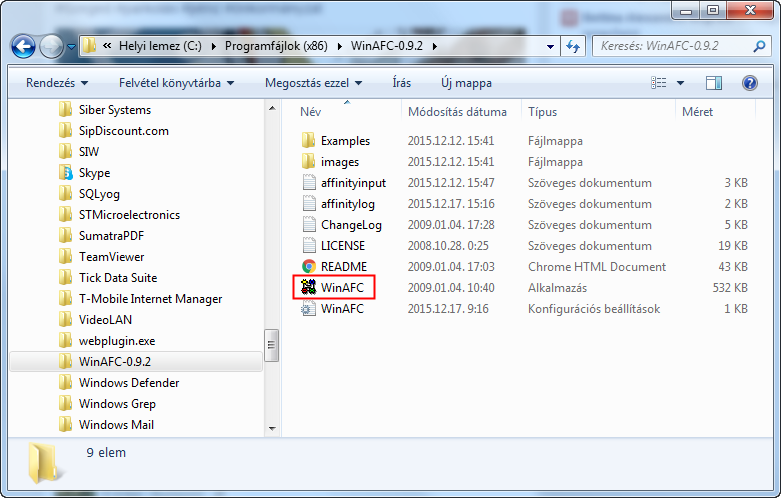Click the change view icon

pyautogui.click(x=658, y=83)
